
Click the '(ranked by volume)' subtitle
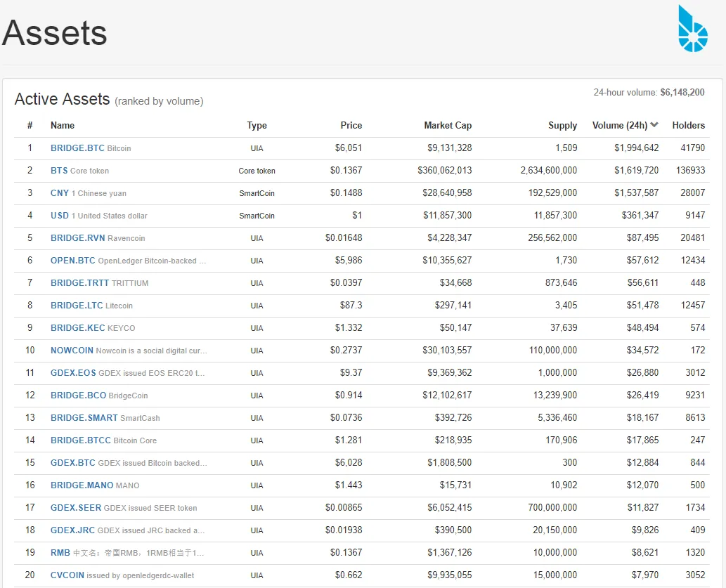click(159, 101)
